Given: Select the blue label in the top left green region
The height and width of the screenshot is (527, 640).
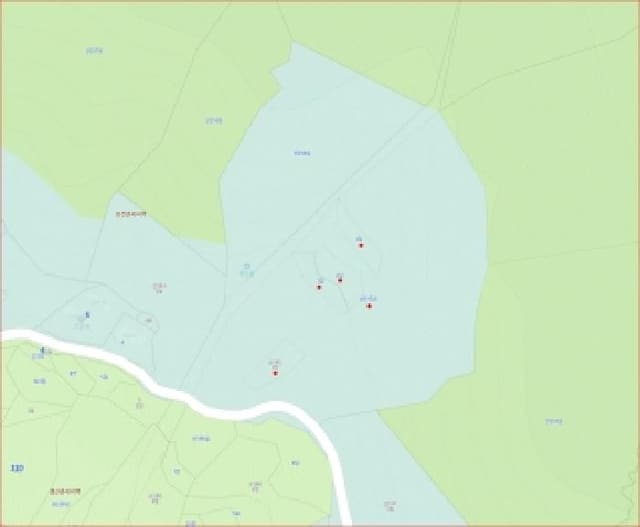Looking at the screenshot, I should (x=94, y=51).
